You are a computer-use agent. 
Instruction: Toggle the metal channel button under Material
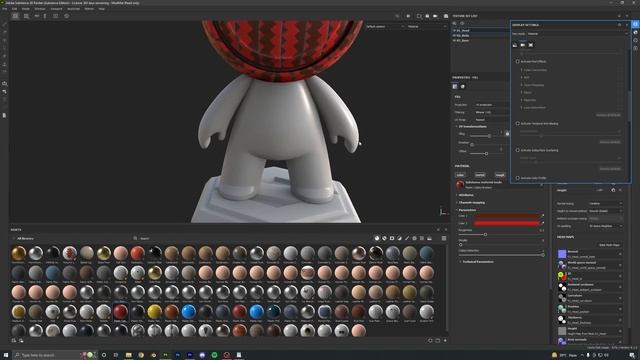[x=480, y=175]
